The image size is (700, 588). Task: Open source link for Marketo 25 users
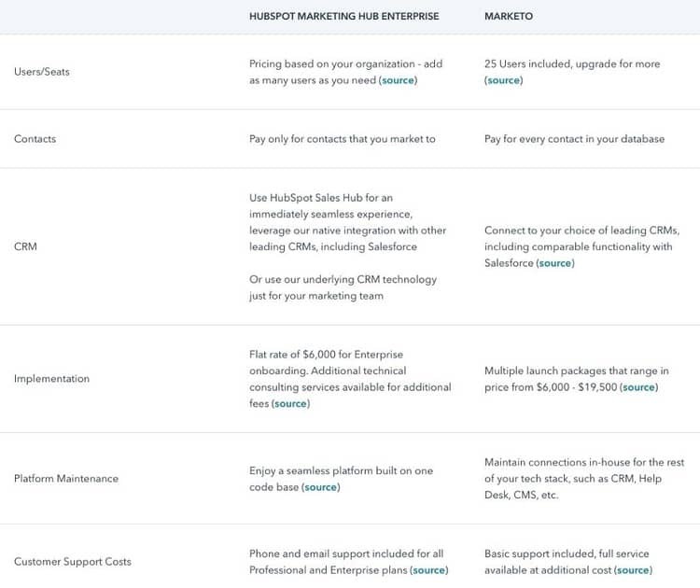pyautogui.click(x=503, y=80)
